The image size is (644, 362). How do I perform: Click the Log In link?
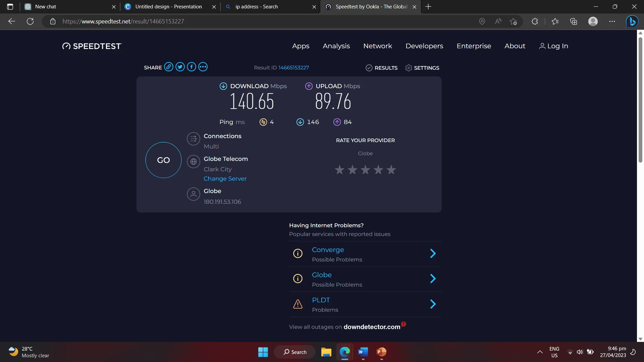(553, 46)
